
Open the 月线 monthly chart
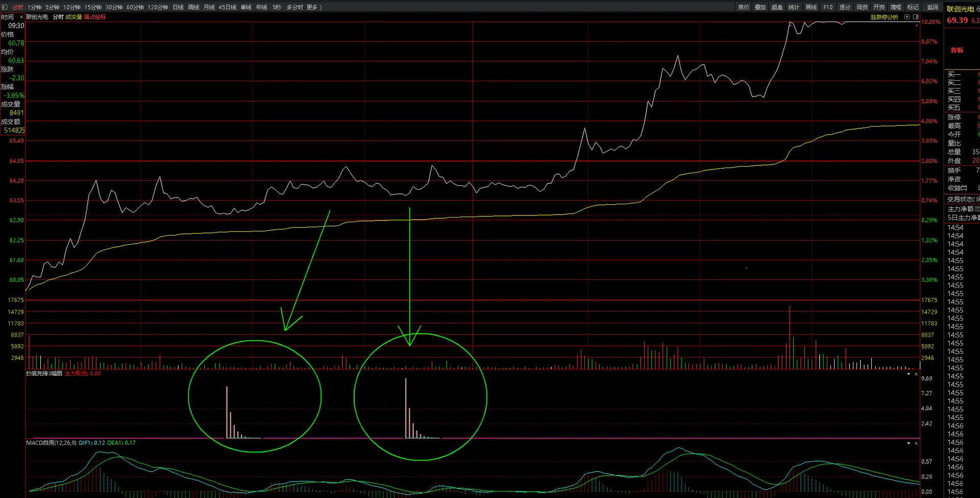tap(209, 7)
